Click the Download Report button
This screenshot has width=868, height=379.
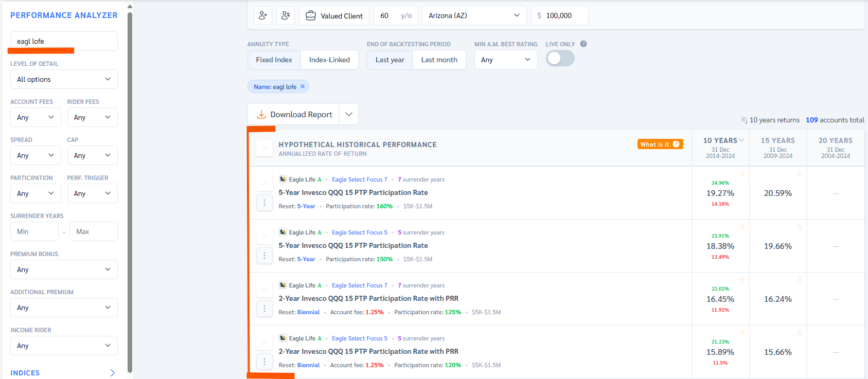pyautogui.click(x=294, y=114)
